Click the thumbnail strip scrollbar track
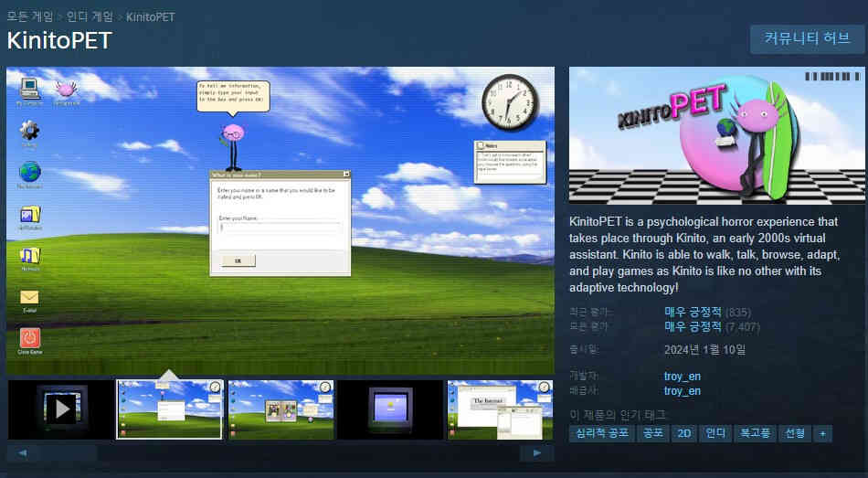 coord(280,453)
